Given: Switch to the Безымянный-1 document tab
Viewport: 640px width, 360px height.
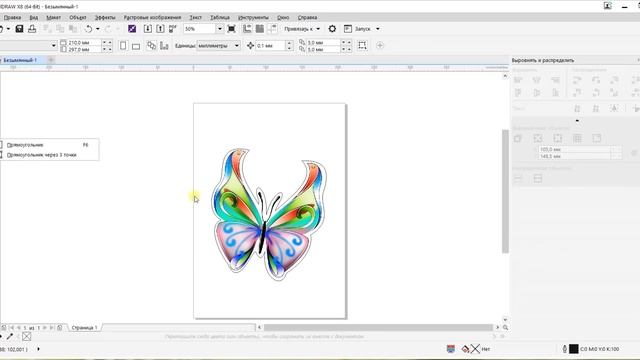Looking at the screenshot, I should (x=20, y=60).
